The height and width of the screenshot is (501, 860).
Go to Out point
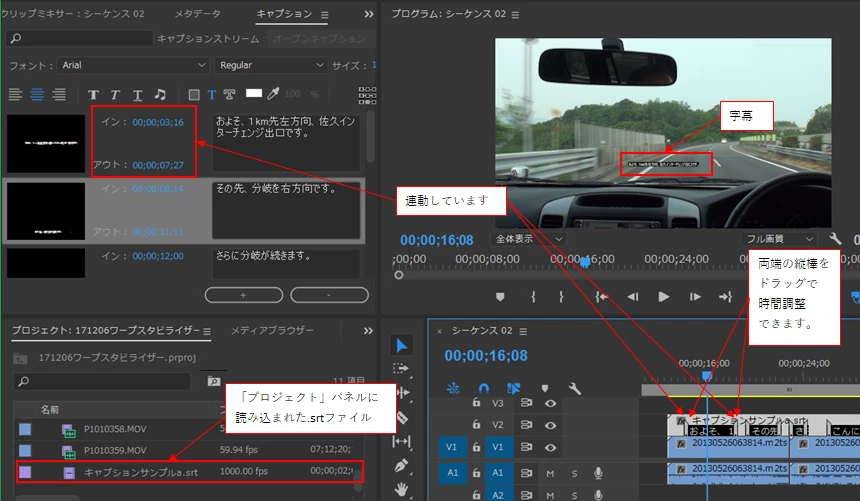[726, 297]
